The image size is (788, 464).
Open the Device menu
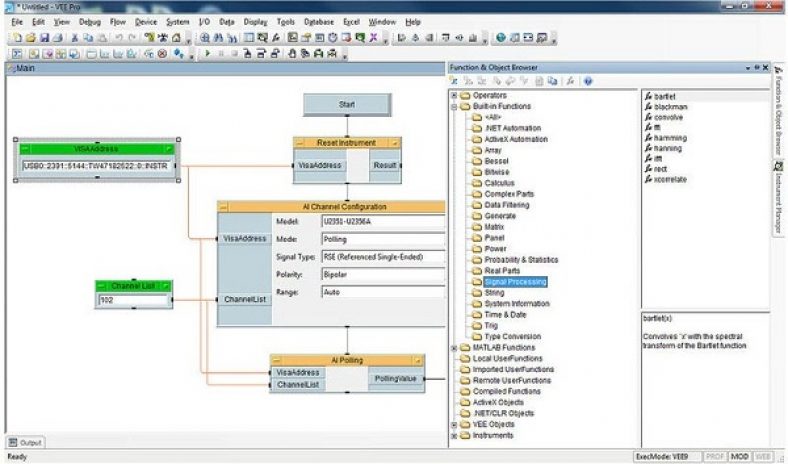(x=145, y=21)
